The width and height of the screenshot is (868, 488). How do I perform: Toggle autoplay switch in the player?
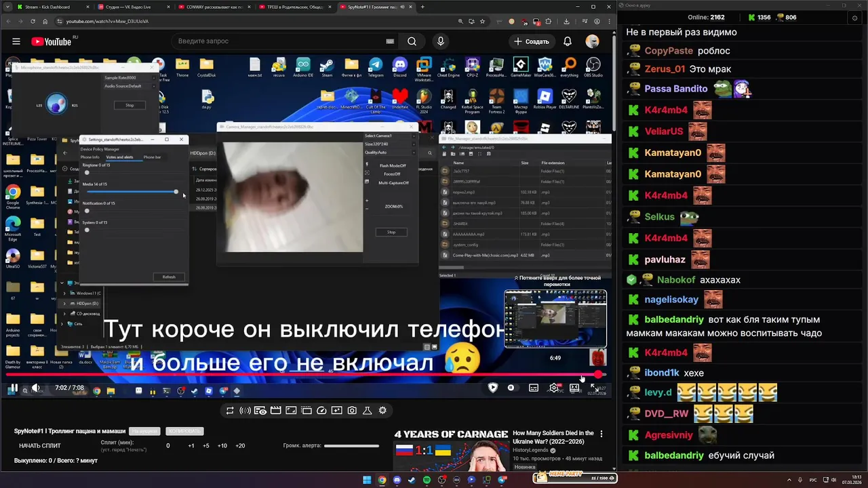[x=511, y=388]
